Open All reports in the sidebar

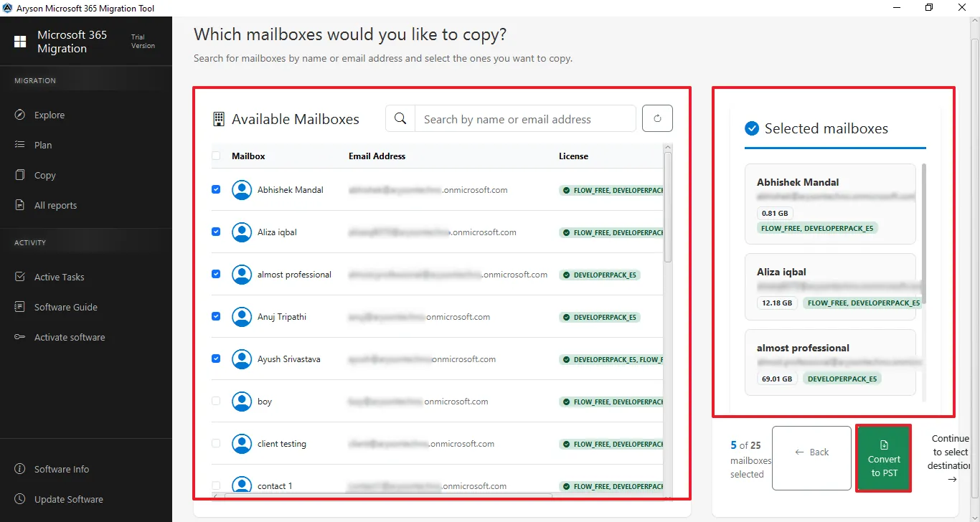(55, 205)
